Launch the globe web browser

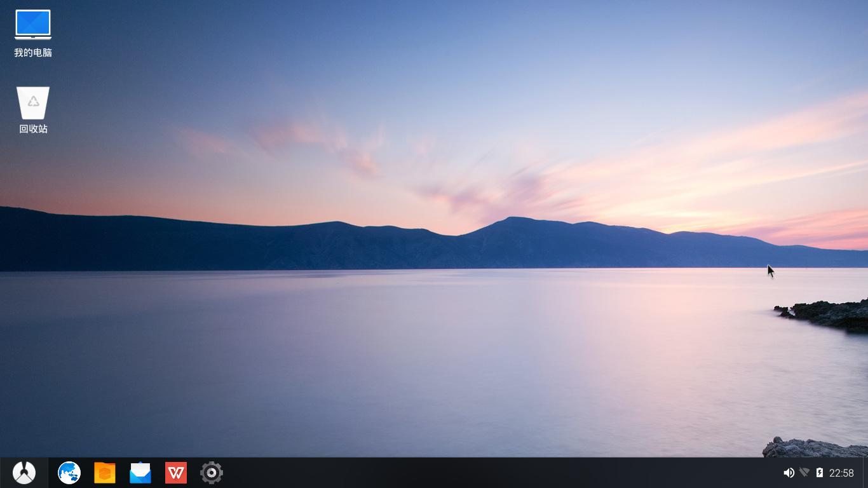click(69, 473)
